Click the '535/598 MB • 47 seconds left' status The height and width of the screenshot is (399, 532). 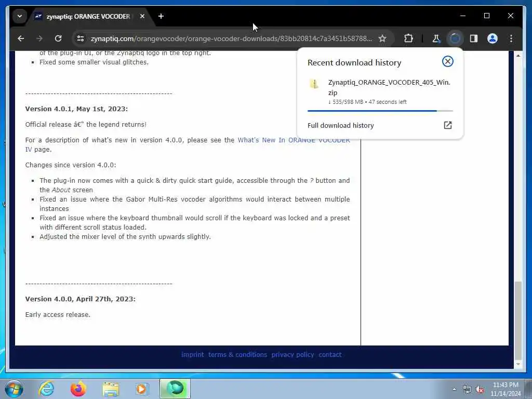tap(367, 102)
